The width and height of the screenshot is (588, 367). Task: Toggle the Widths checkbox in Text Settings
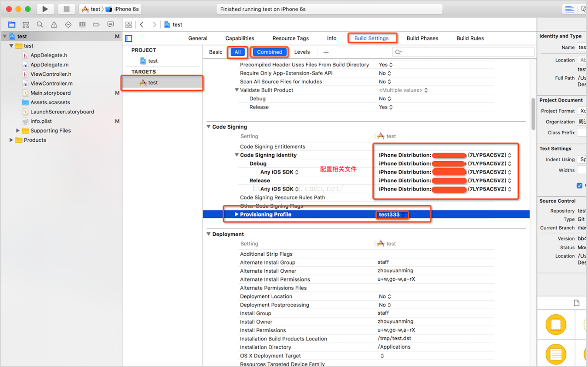(x=579, y=186)
